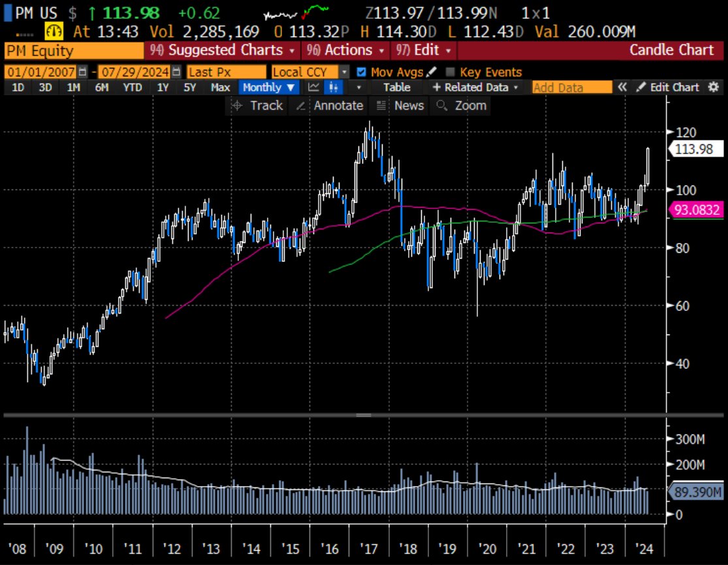Select the YTD range tab
The width and height of the screenshot is (728, 565).
(133, 88)
